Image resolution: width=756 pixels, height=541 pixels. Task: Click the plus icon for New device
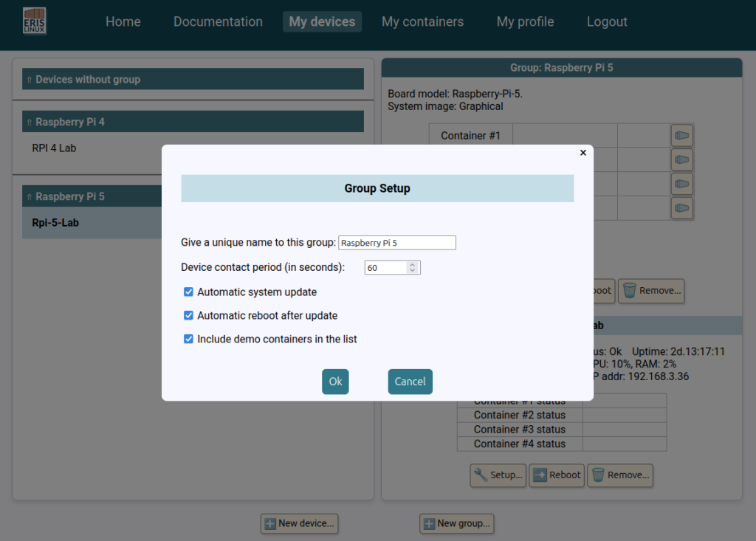tap(270, 523)
